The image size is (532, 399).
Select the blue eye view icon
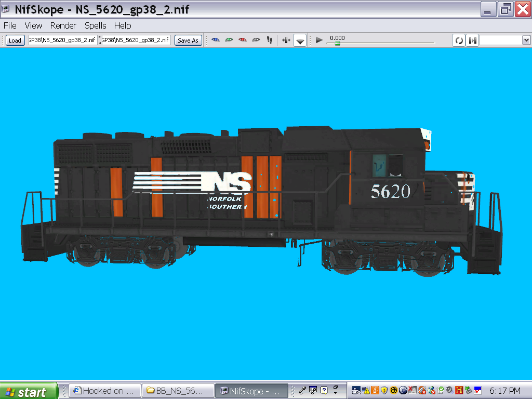pos(216,40)
